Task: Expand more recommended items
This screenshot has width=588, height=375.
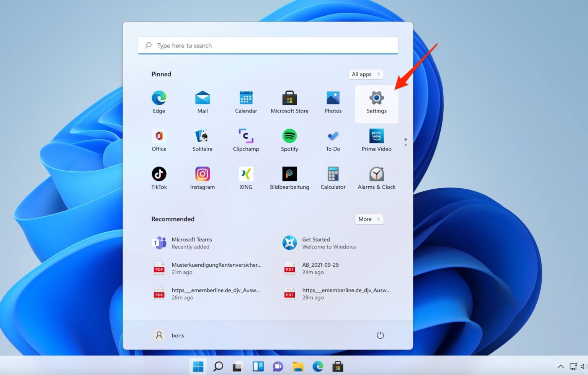Action: point(369,219)
